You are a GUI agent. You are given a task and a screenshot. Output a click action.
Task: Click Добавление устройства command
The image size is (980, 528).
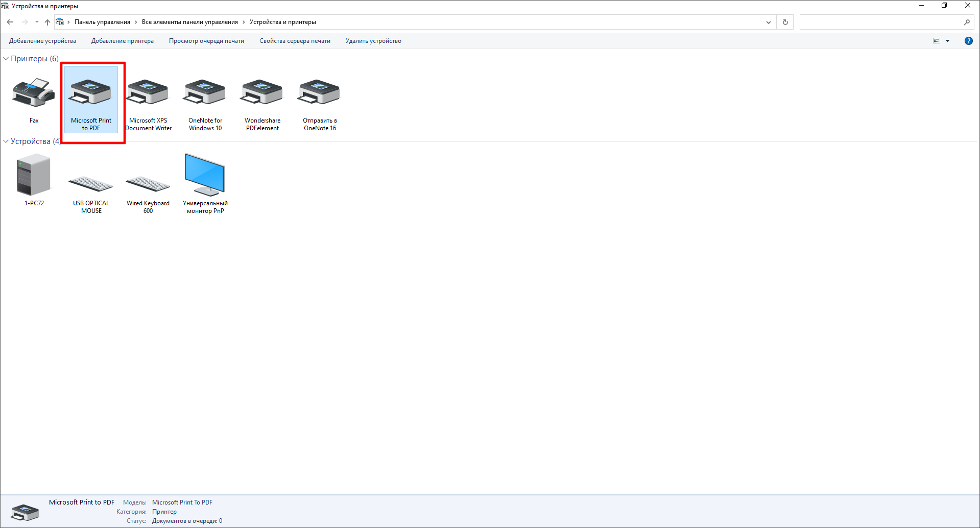click(42, 41)
